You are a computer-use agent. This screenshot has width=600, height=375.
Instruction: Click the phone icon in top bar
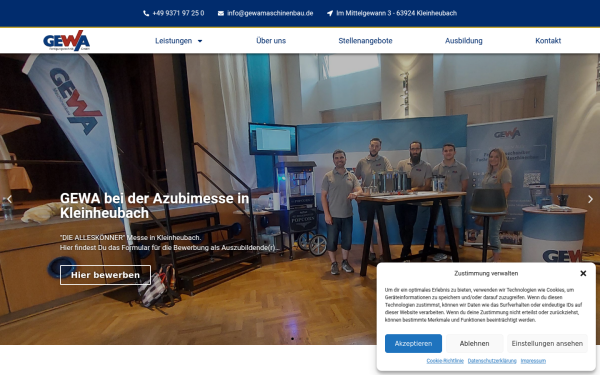pos(146,13)
